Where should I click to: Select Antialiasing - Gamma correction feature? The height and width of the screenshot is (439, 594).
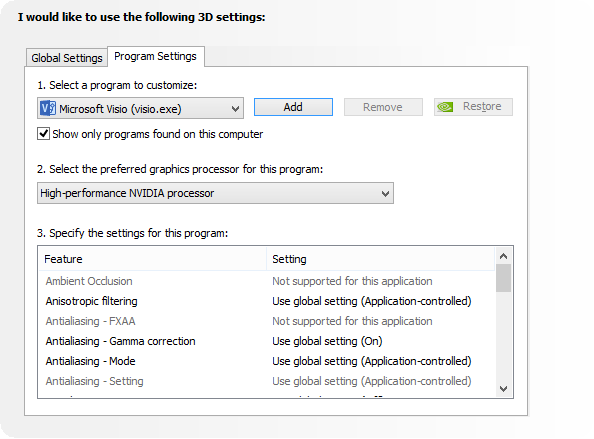tap(120, 341)
